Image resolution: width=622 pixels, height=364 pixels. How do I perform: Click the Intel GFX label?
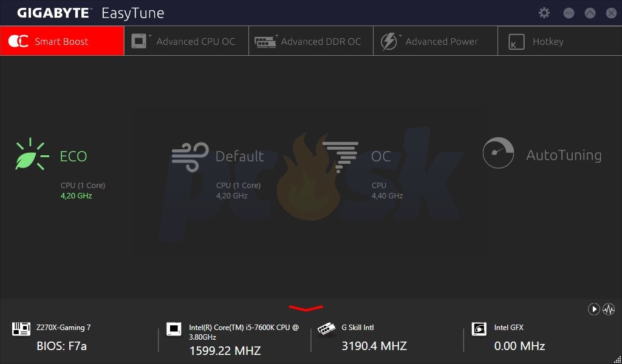(508, 328)
